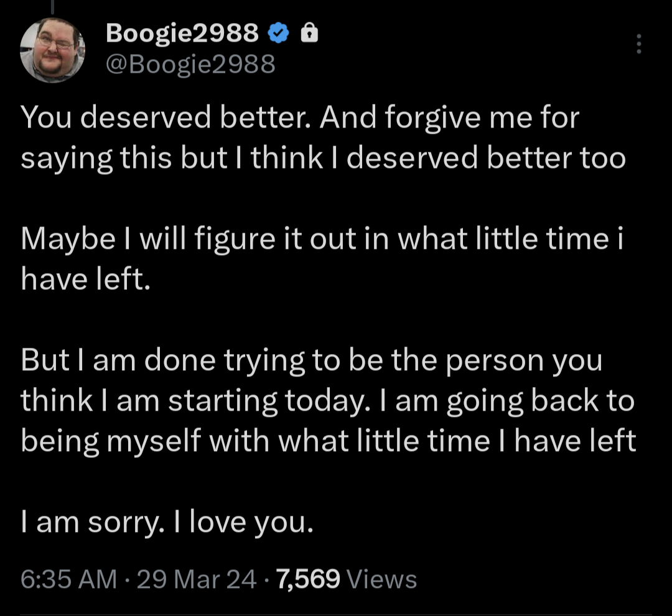Click the short line "have left."
The image size is (672, 616).
(86, 280)
